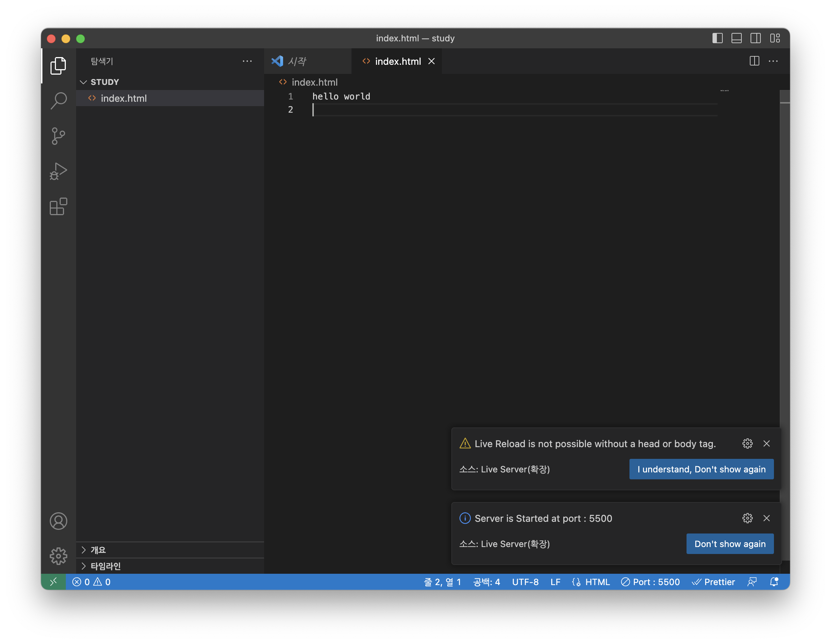831x644 pixels.
Task: Toggle the primary sidebar layout button
Action: point(717,38)
